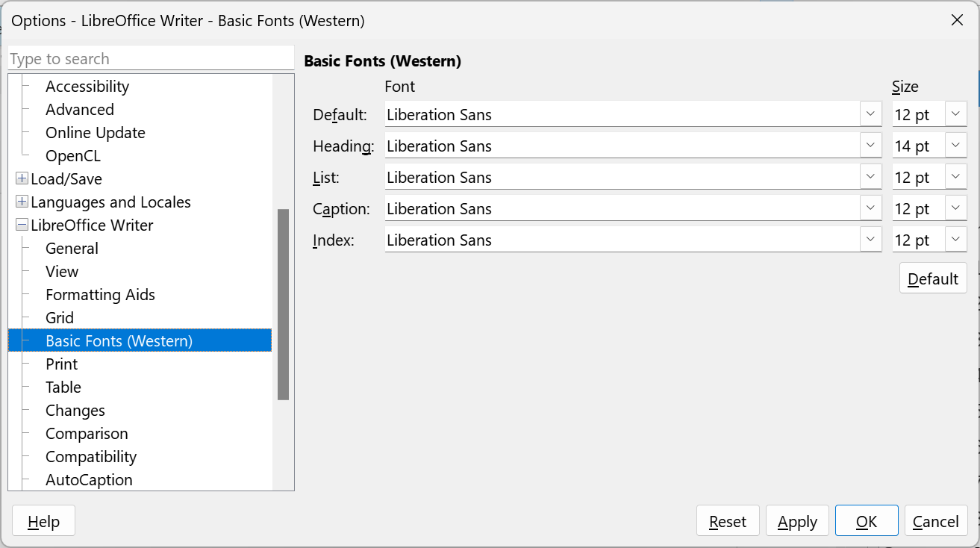This screenshot has width=980, height=548.
Task: Open the Default size dropdown arrow
Action: [956, 114]
